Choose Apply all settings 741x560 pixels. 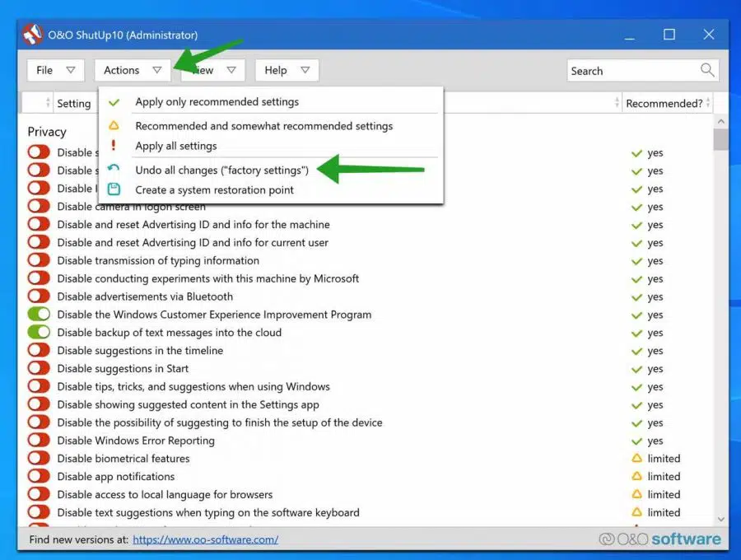[x=270, y=146]
